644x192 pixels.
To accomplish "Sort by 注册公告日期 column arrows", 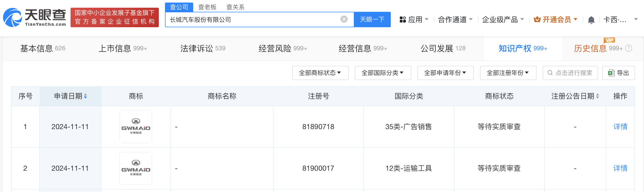I will 598,96.
